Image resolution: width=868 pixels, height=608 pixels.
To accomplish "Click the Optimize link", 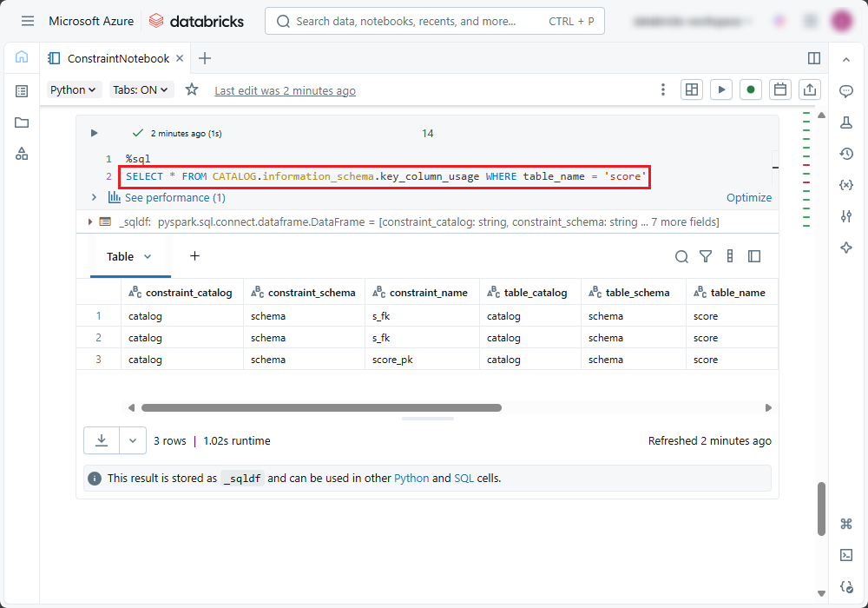I will pos(748,197).
